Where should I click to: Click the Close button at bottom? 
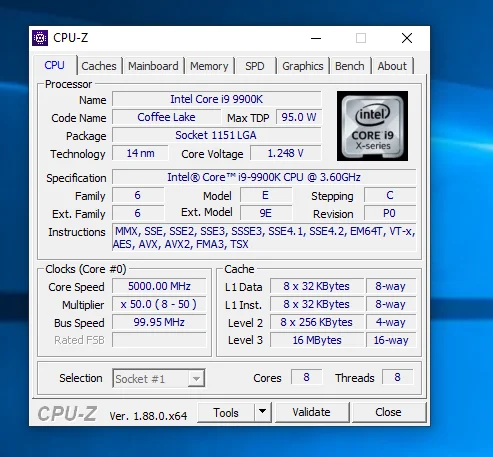389,412
